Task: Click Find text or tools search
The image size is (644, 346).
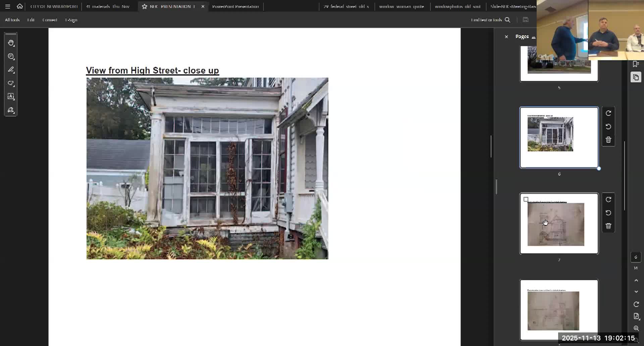Action: (490, 20)
